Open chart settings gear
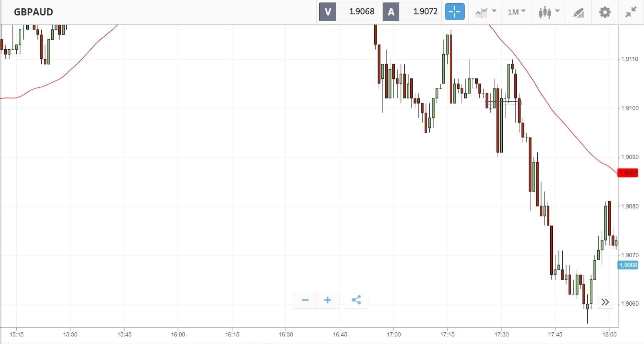644x344 pixels. click(605, 12)
